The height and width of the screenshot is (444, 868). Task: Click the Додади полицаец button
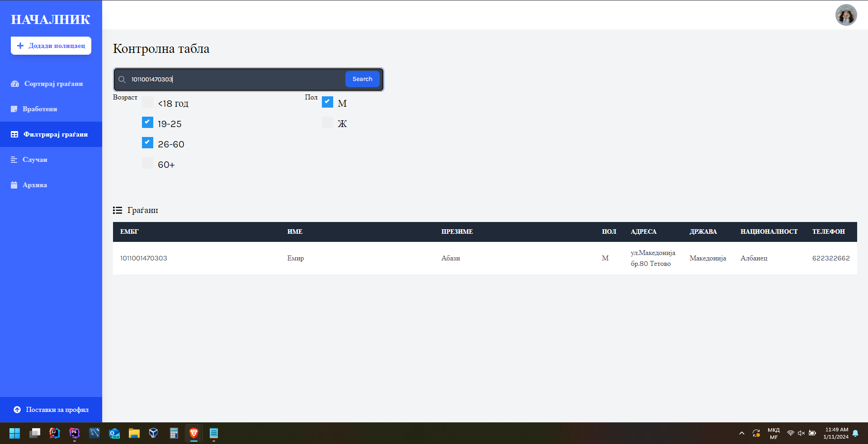pos(51,46)
